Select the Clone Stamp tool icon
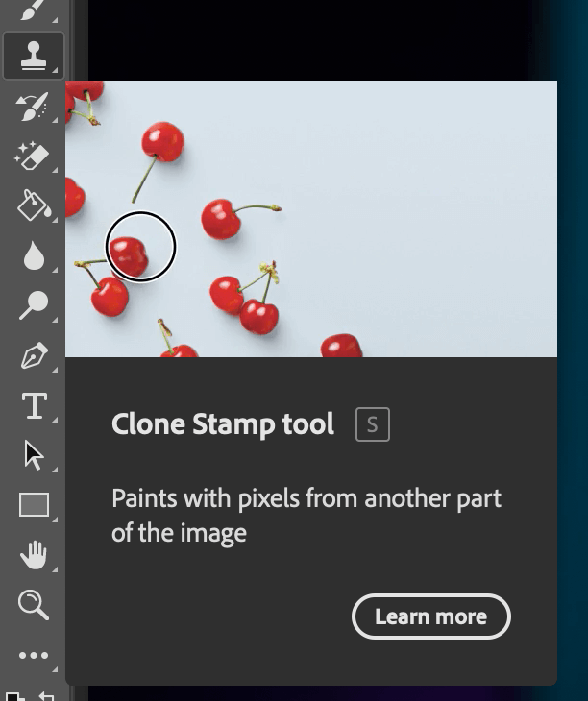This screenshot has width=588, height=701. pyautogui.click(x=34, y=56)
